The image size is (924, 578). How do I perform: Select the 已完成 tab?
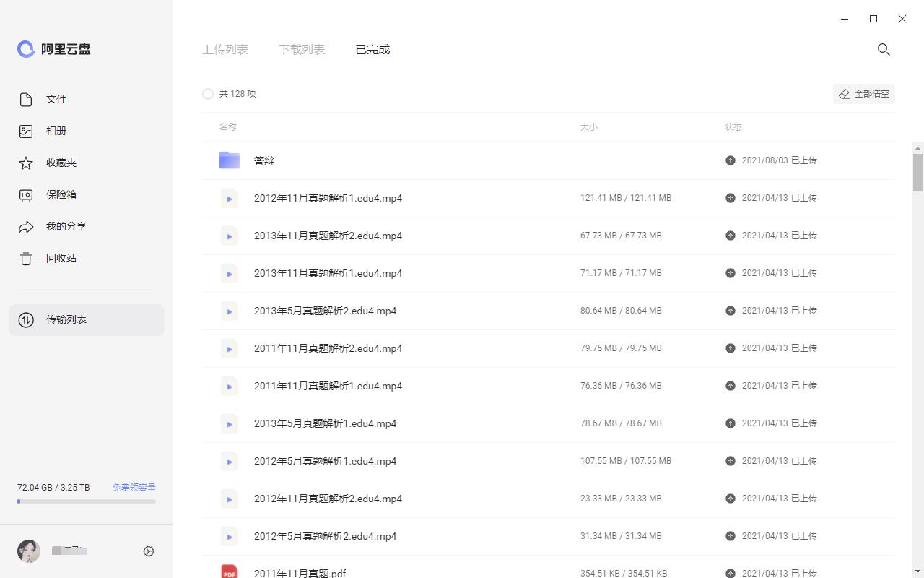372,50
